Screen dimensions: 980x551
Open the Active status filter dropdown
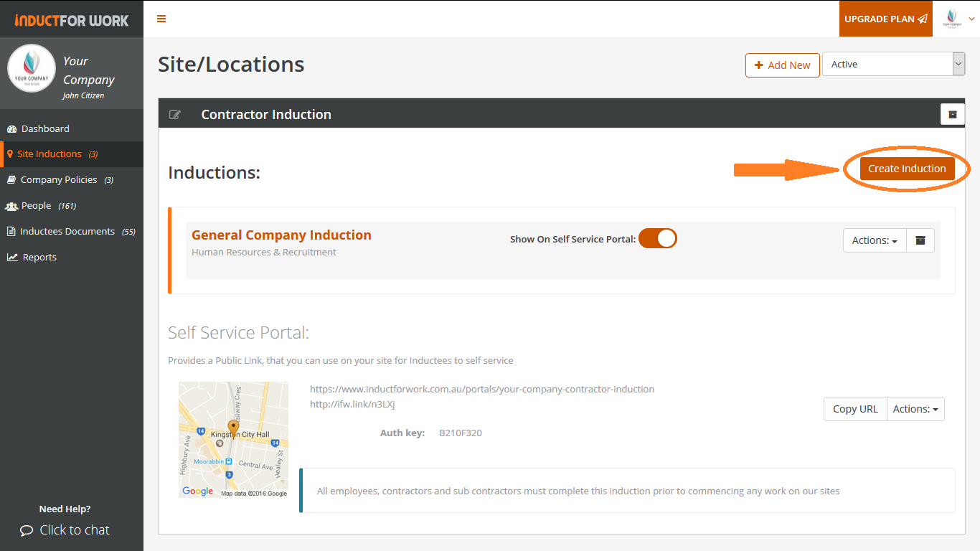click(x=892, y=64)
